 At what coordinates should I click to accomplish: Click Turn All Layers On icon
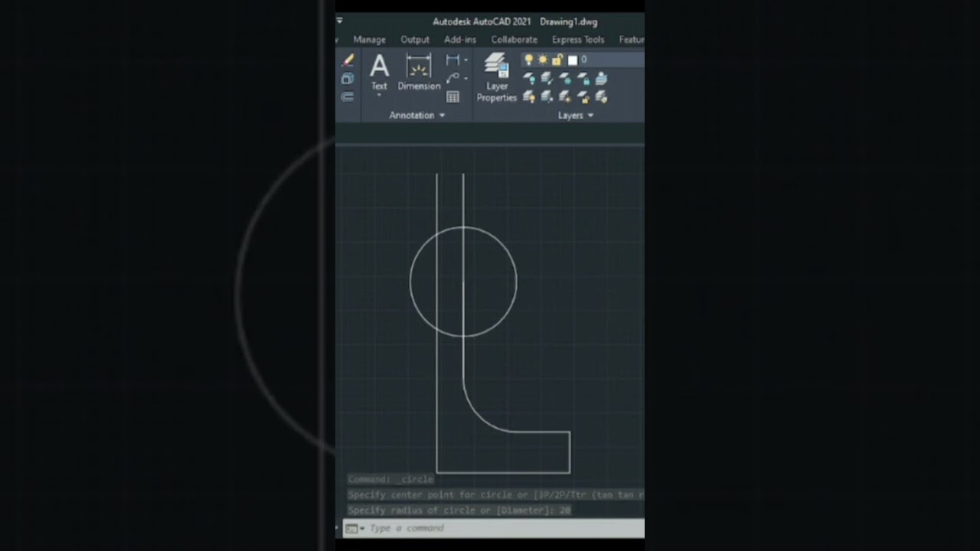pos(528,96)
